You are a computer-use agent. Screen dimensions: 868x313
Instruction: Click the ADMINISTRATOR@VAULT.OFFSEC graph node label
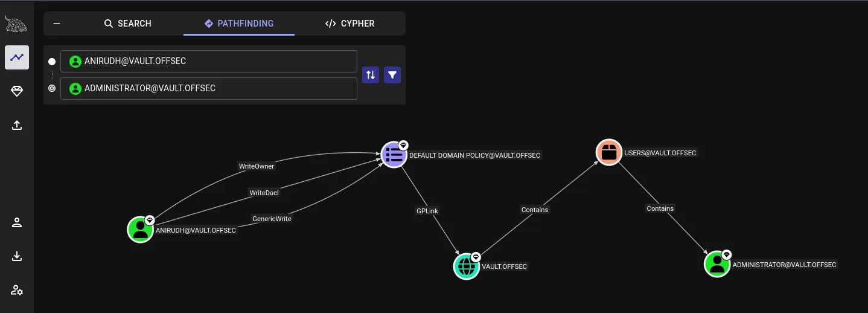coord(785,265)
